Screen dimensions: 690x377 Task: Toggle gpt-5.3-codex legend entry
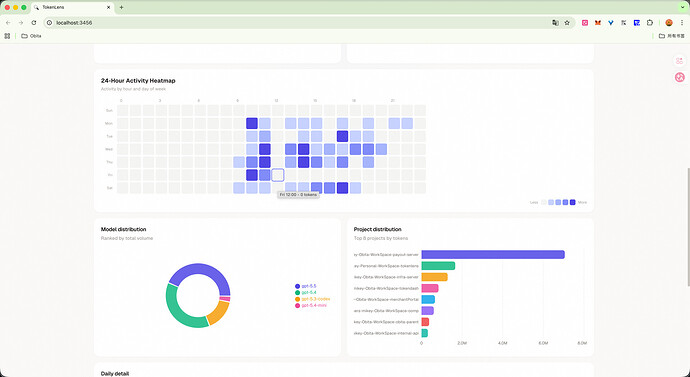point(312,299)
